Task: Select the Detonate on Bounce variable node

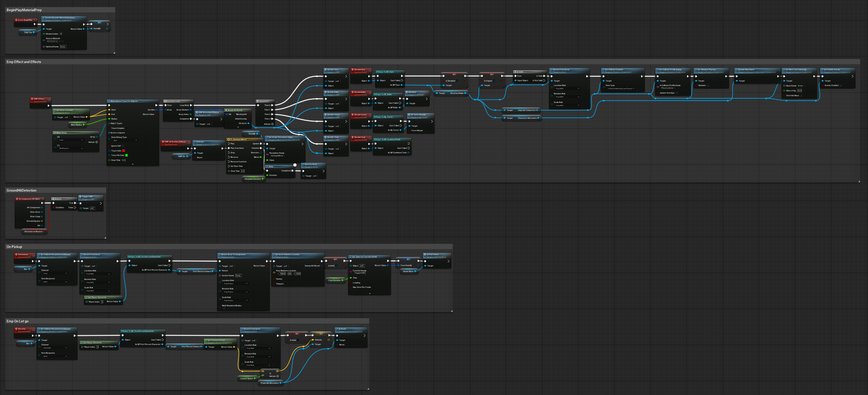Action: [x=34, y=232]
